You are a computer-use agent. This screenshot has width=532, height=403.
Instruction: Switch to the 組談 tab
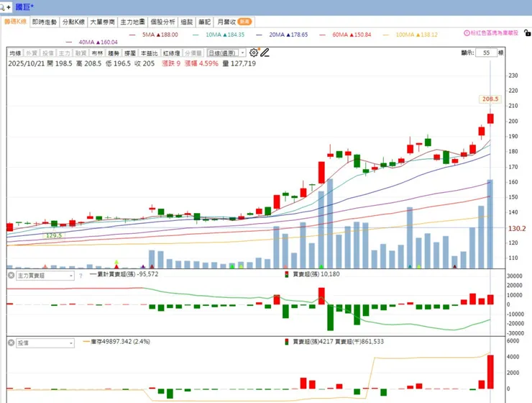pyautogui.click(x=187, y=22)
